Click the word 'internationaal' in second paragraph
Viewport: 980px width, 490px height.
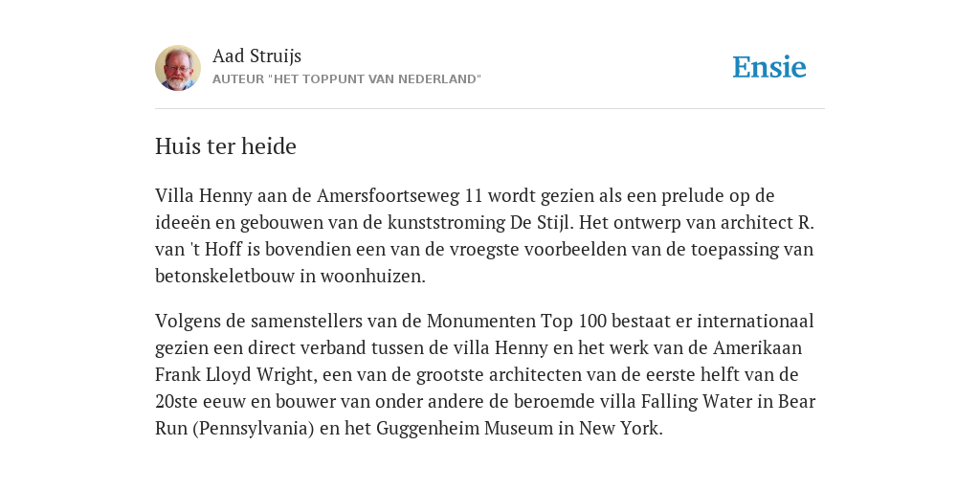point(755,322)
